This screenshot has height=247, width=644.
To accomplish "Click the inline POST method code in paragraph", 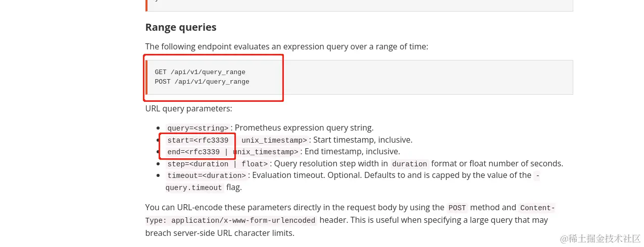I will pyautogui.click(x=457, y=208).
